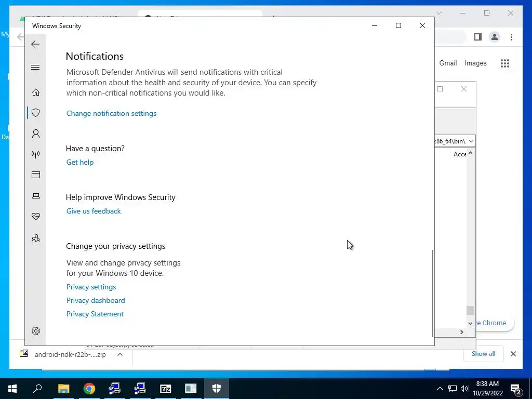Click scroll right arrow in 7-Zip list

click(462, 332)
